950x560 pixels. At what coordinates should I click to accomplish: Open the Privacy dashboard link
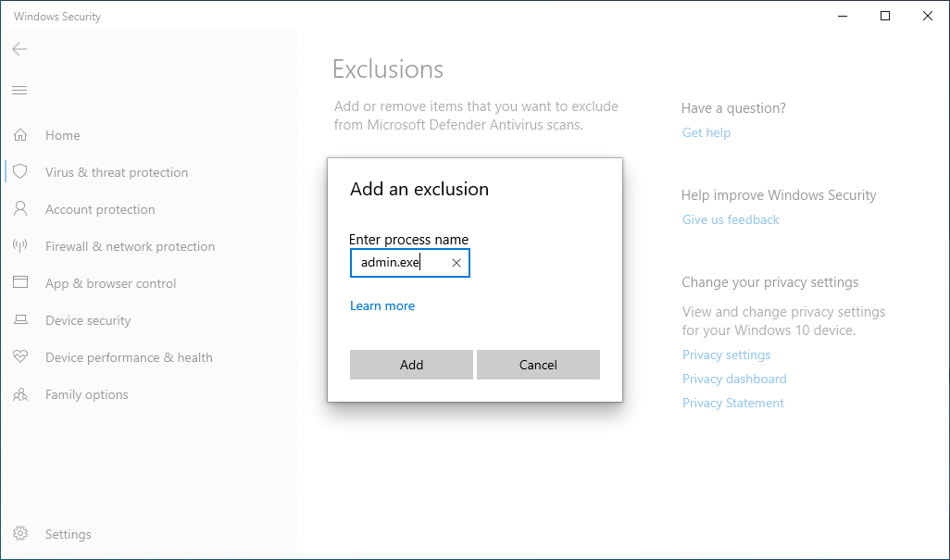pyautogui.click(x=733, y=379)
